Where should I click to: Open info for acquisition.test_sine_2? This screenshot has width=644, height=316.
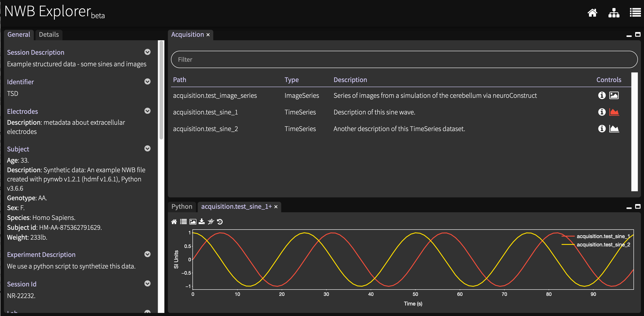pyautogui.click(x=601, y=128)
